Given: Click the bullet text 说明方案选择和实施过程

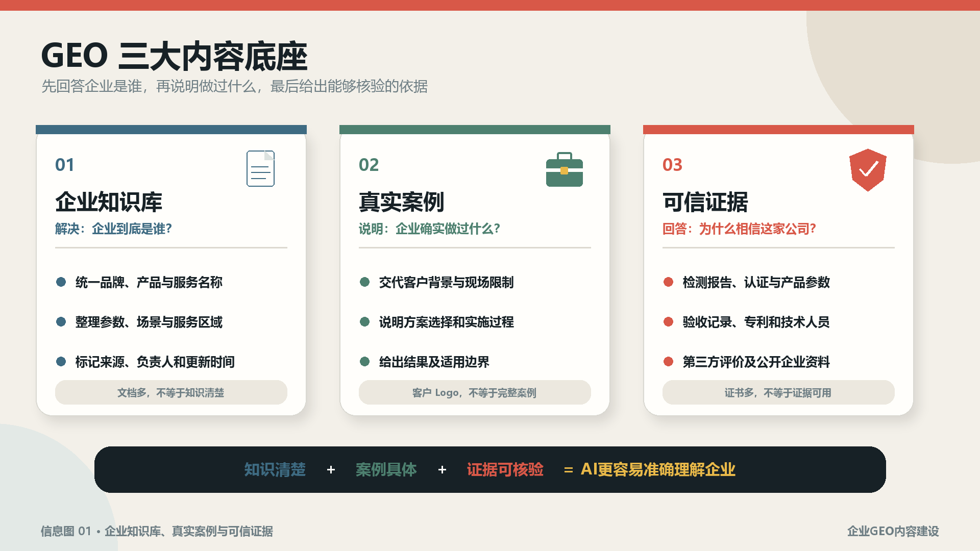Looking at the screenshot, I should (446, 322).
